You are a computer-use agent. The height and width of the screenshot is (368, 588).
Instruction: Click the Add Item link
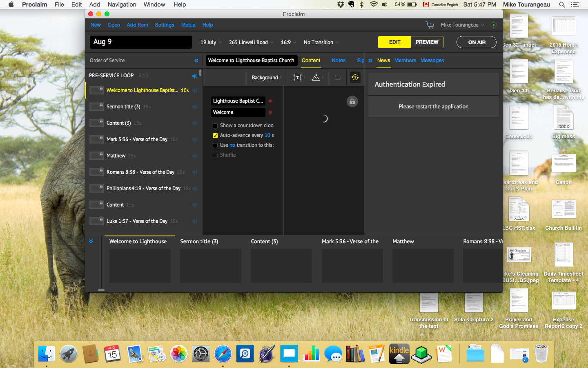[x=137, y=25]
